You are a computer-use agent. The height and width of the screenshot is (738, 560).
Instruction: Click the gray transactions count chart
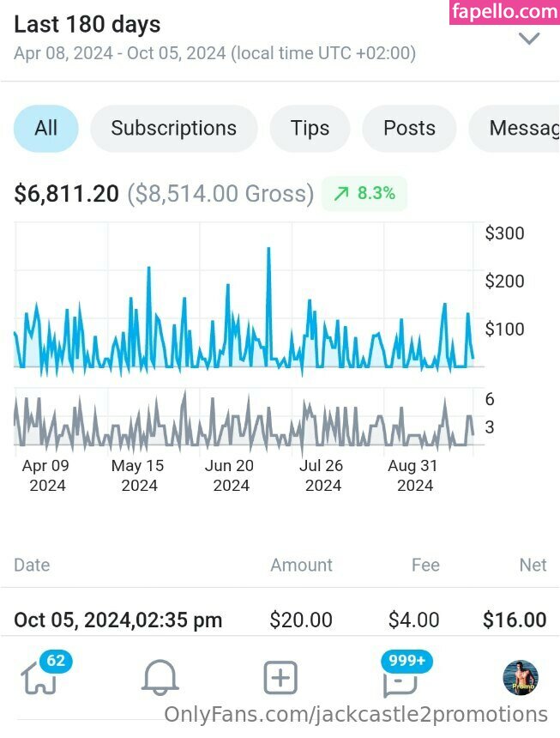point(244,422)
